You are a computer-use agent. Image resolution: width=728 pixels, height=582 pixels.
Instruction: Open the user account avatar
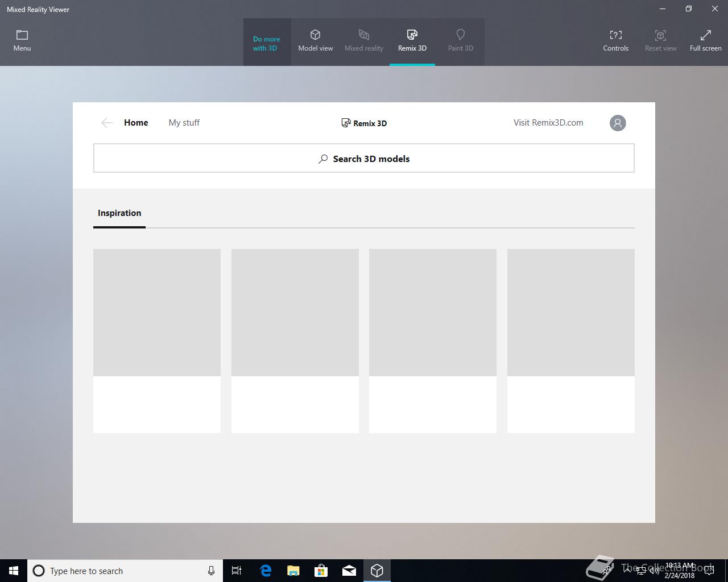[618, 123]
